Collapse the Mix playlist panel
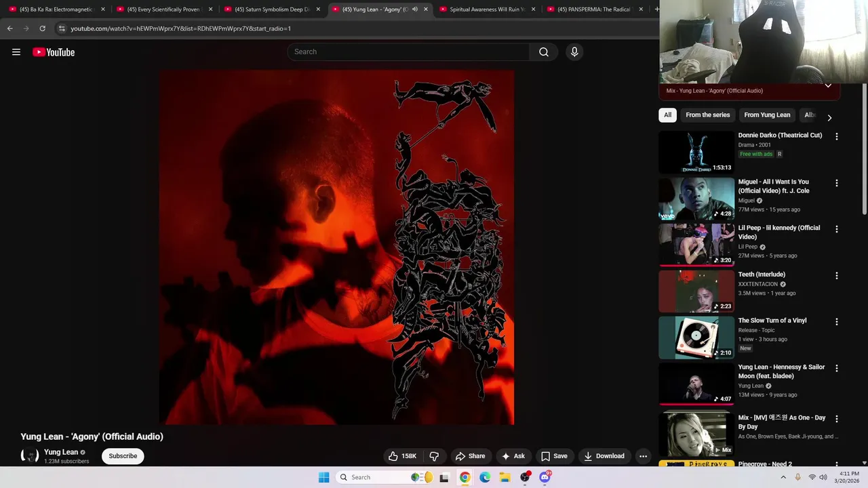The height and width of the screenshot is (488, 868). click(x=828, y=86)
